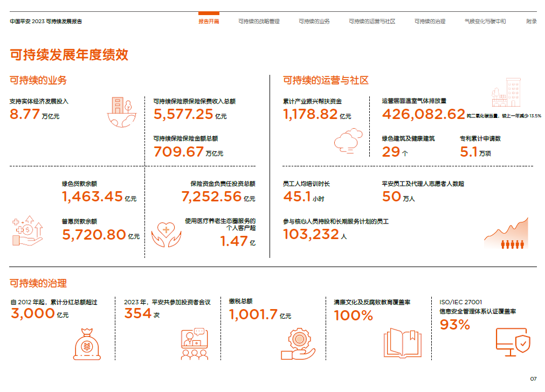Open the 气候变化与碳中和 tab

click(x=485, y=22)
